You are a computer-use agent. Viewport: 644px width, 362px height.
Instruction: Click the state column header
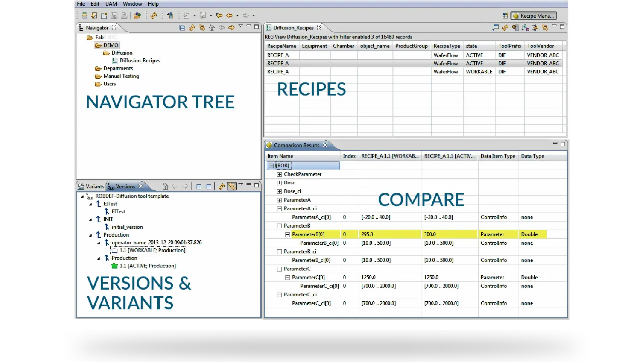tap(479, 46)
